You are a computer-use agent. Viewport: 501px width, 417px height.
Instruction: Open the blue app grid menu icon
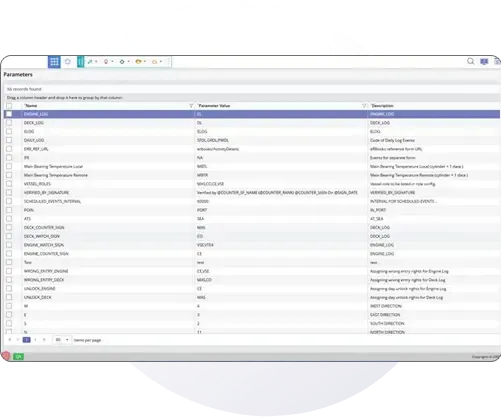pyautogui.click(x=54, y=62)
